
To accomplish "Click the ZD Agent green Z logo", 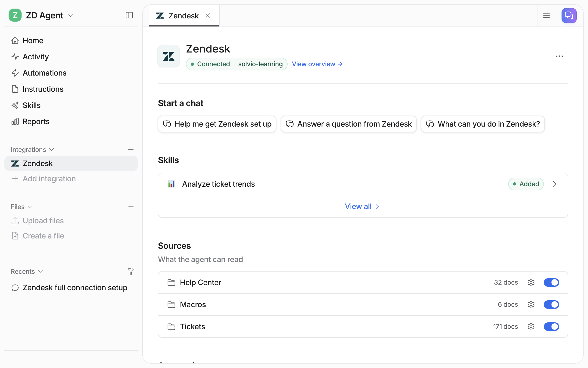I will point(15,15).
